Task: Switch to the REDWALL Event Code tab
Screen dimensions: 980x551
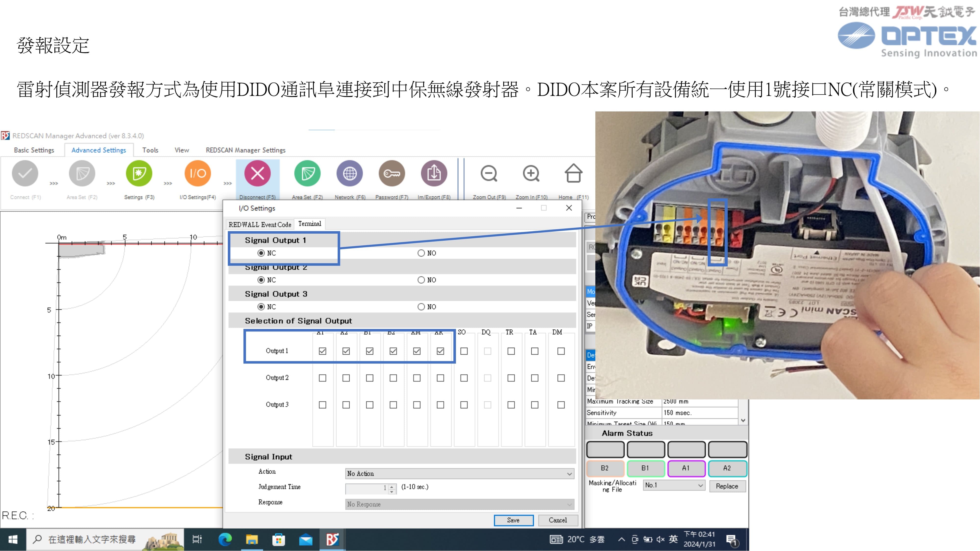Action: click(x=260, y=224)
